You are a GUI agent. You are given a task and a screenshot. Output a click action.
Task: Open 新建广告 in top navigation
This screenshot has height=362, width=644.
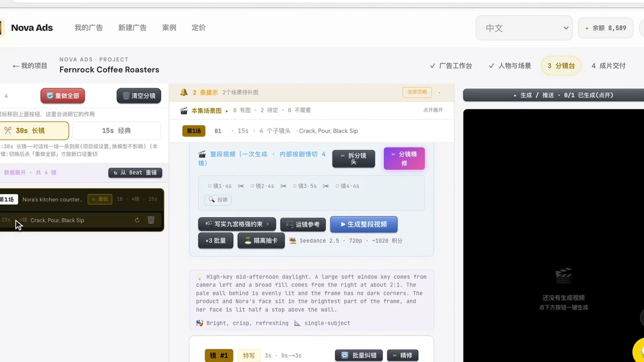tap(132, 28)
